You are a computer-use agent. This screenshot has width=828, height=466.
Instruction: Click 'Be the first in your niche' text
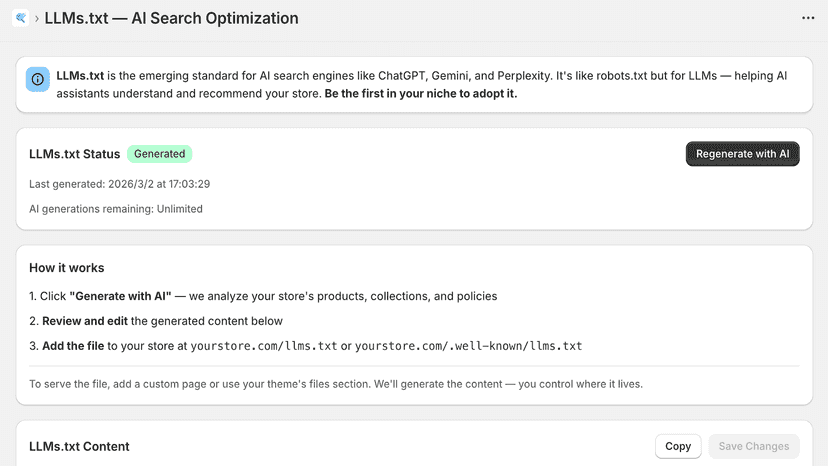421,94
